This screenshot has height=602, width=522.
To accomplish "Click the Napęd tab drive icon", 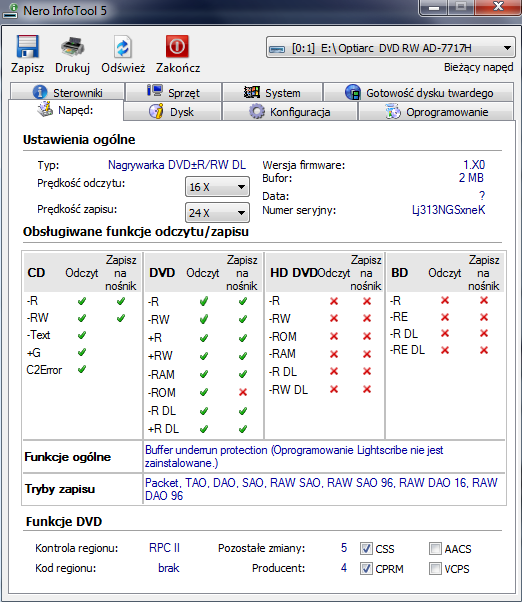I will pos(45,109).
